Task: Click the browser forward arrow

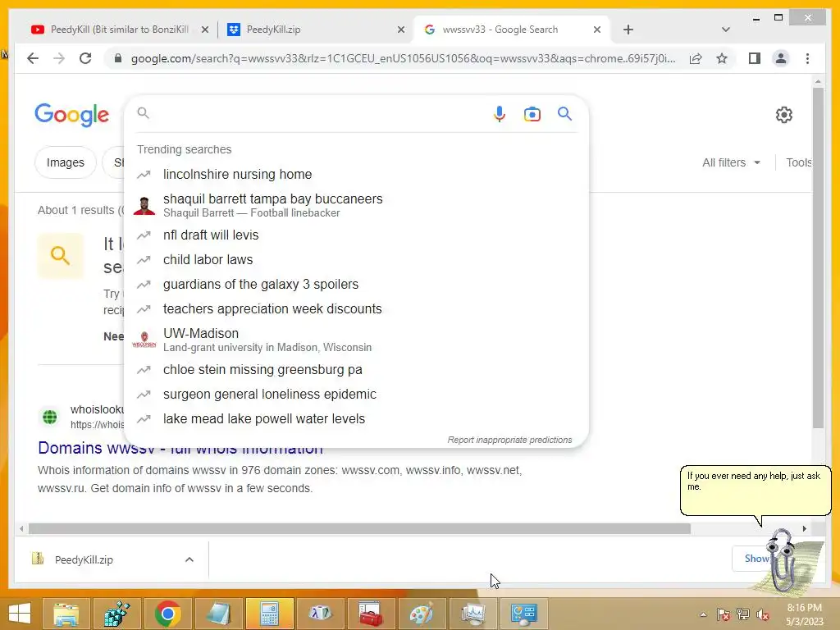Action: 59,58
